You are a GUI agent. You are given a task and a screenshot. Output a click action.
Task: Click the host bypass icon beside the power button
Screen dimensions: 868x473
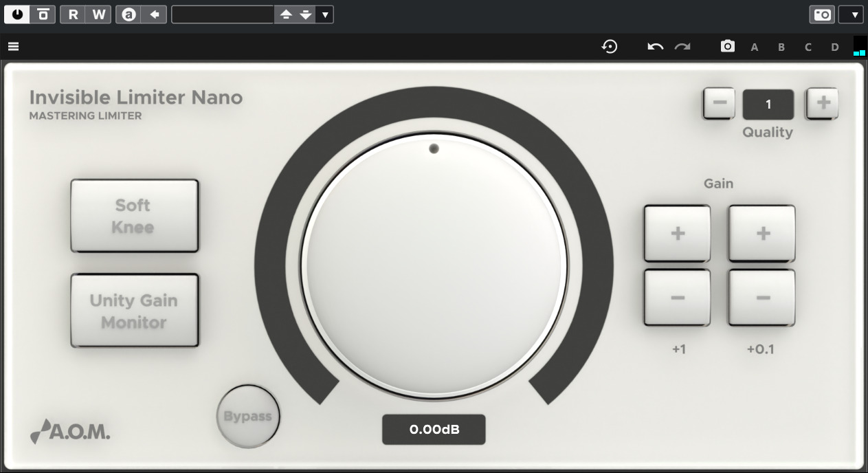tap(43, 14)
